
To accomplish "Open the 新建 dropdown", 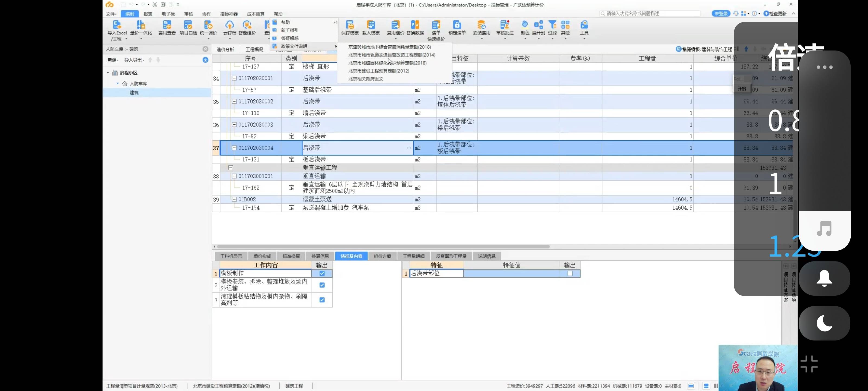I will click(113, 60).
